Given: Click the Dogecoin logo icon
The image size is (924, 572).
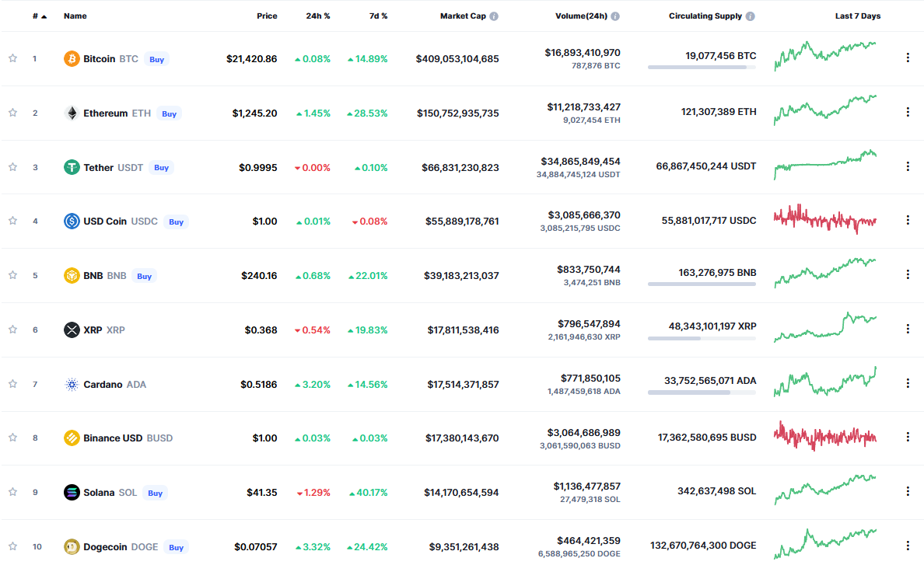Looking at the screenshot, I should coord(72,546).
